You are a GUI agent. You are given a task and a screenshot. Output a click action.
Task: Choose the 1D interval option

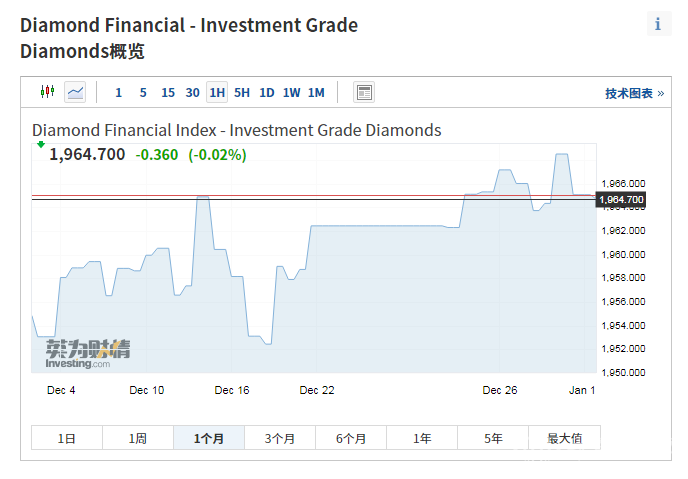click(266, 93)
